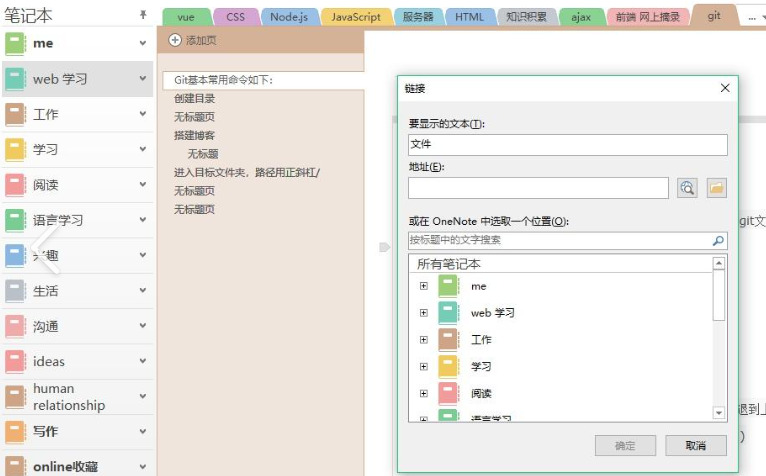Click the 取消 button in the dialog
Image resolution: width=766 pixels, height=476 pixels.
coord(696,445)
